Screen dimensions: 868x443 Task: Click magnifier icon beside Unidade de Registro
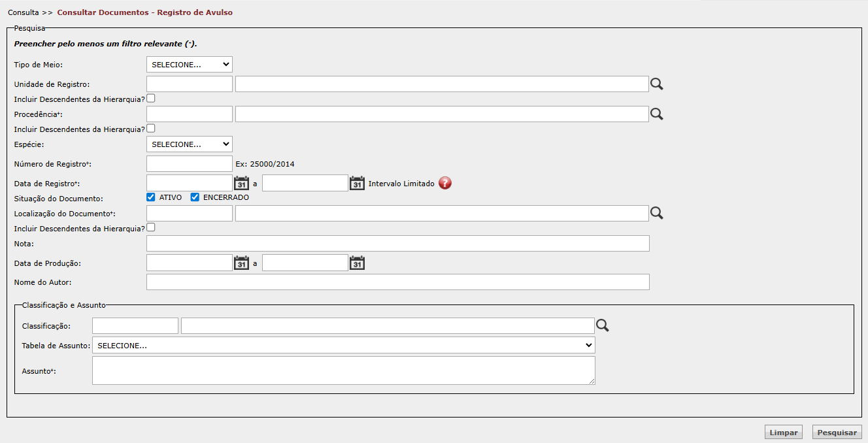pyautogui.click(x=656, y=84)
